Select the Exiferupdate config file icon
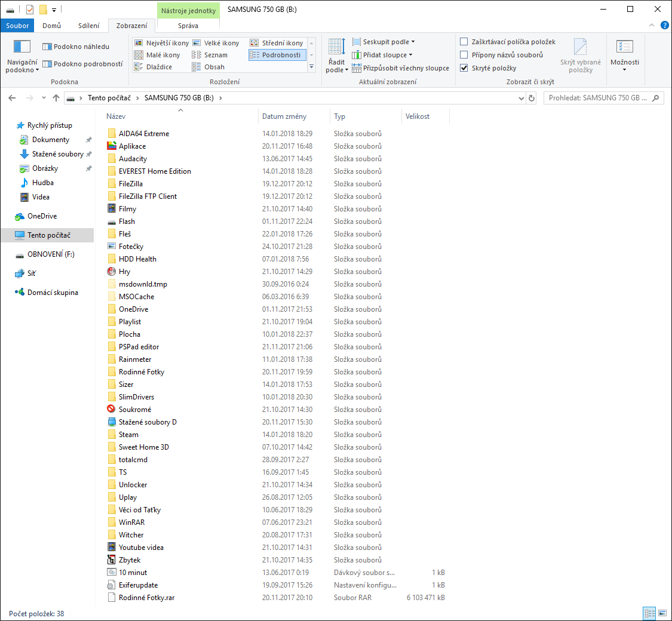Image resolution: width=672 pixels, height=621 pixels. tap(112, 585)
